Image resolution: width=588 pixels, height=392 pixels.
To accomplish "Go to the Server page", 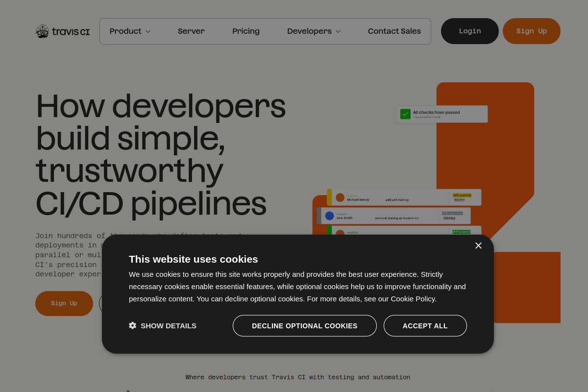I will [191, 31].
